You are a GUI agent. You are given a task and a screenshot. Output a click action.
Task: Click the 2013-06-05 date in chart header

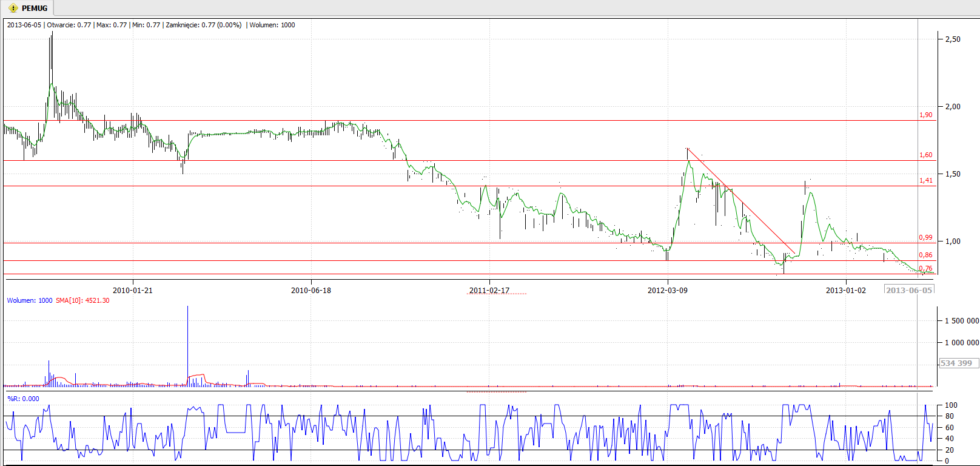24,25
